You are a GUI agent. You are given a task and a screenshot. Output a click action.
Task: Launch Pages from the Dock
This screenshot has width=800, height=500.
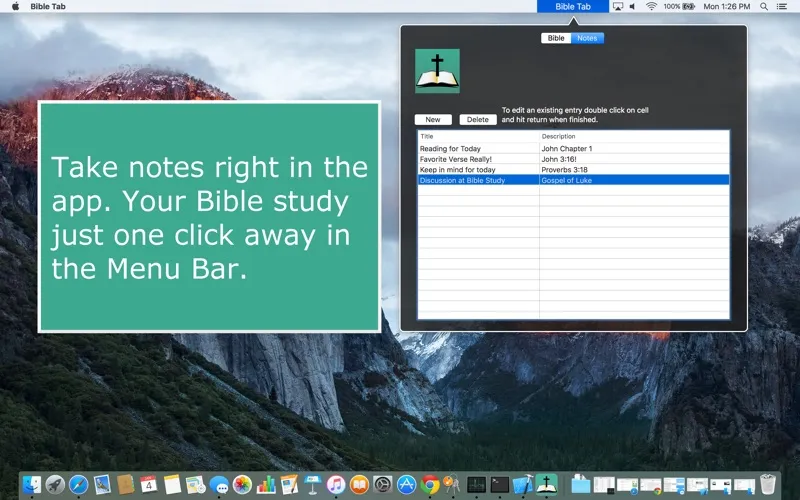click(x=289, y=485)
